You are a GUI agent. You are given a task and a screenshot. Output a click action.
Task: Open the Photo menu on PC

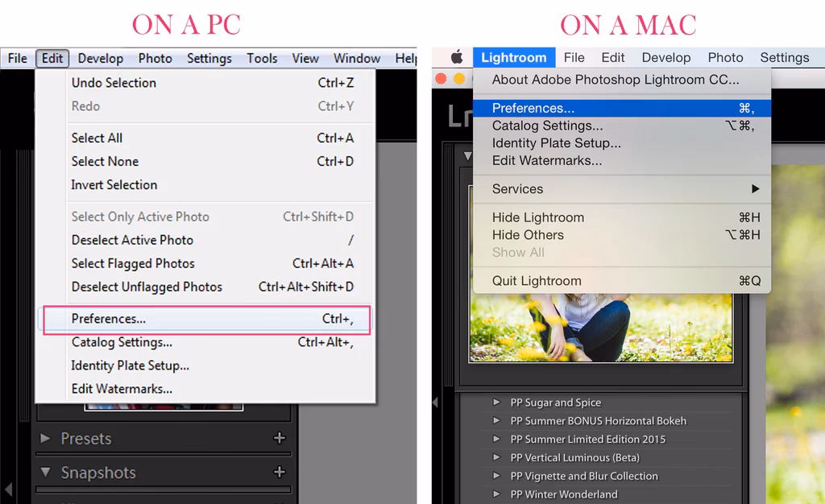155,58
